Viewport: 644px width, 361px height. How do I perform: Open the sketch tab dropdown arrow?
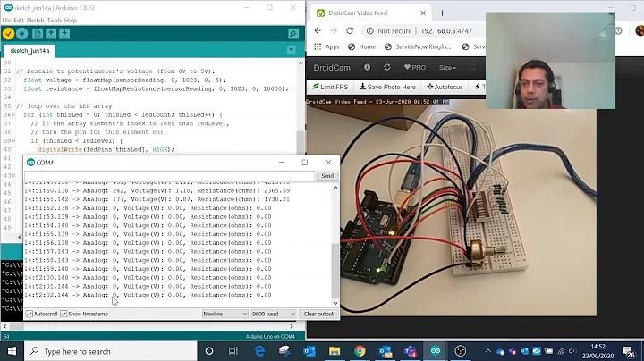(292, 50)
